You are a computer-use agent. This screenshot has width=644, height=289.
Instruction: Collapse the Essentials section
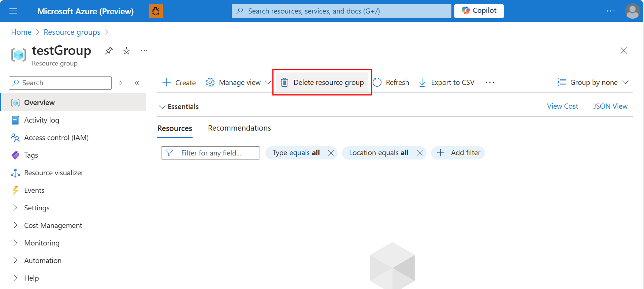click(x=179, y=106)
